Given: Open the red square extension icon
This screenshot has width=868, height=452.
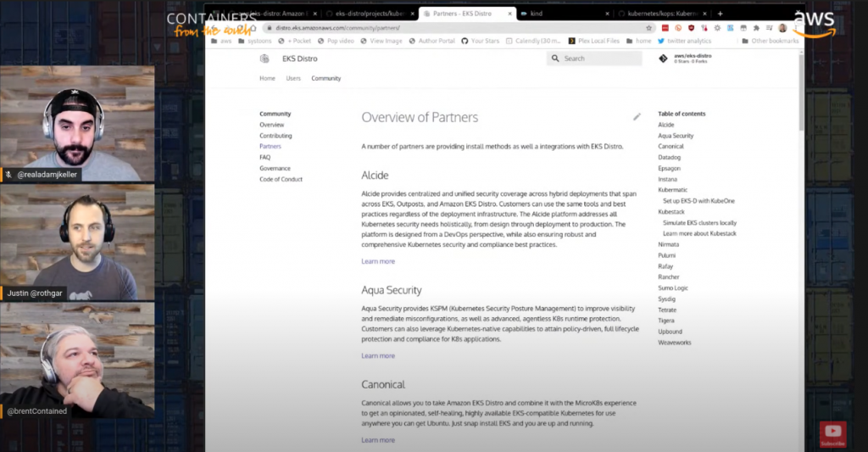Looking at the screenshot, I should tap(665, 28).
